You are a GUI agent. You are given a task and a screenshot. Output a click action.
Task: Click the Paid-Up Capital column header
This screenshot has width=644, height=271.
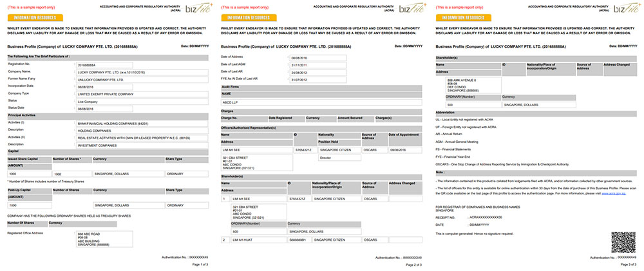tap(29, 191)
